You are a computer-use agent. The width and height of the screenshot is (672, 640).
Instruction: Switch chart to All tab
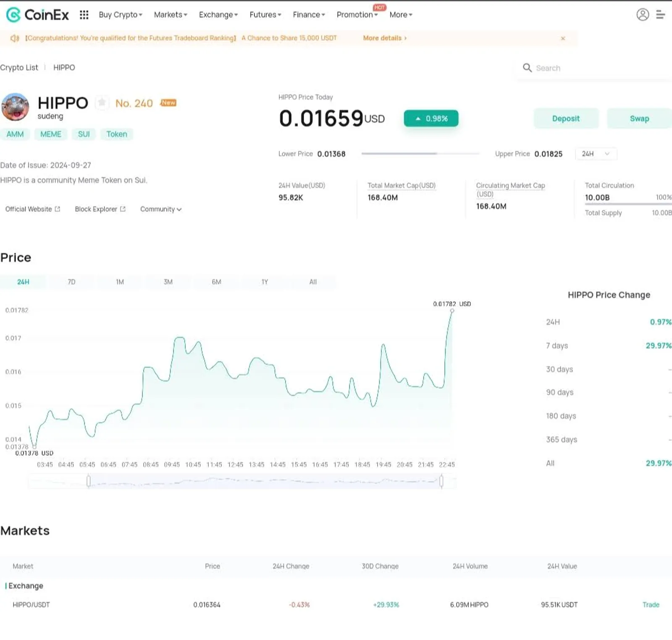(x=313, y=282)
